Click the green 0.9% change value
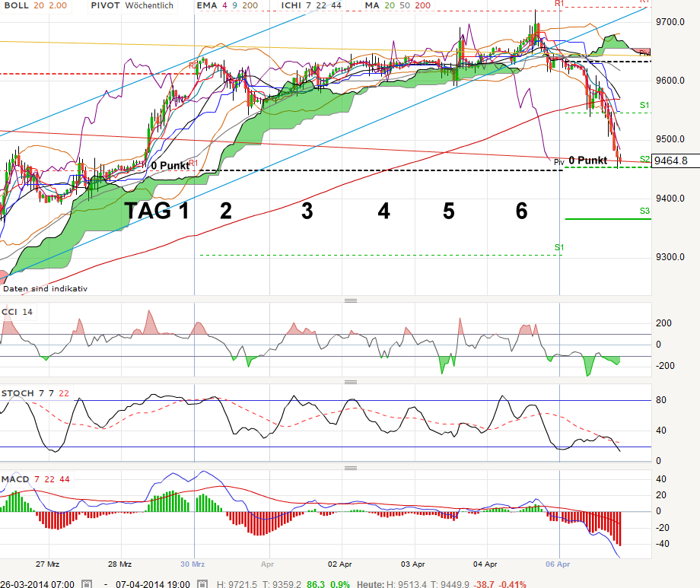Image resolution: width=700 pixels, height=588 pixels. [x=340, y=584]
